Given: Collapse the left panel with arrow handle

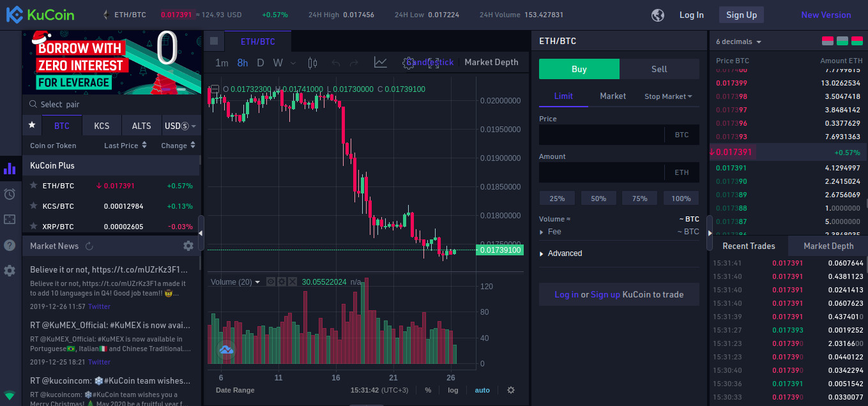Looking at the screenshot, I should tap(201, 233).
